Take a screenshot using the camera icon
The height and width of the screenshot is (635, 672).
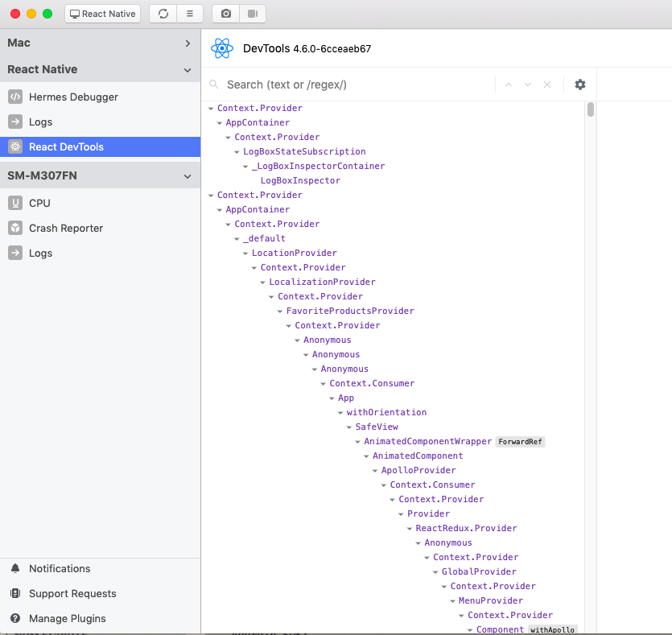coord(225,13)
